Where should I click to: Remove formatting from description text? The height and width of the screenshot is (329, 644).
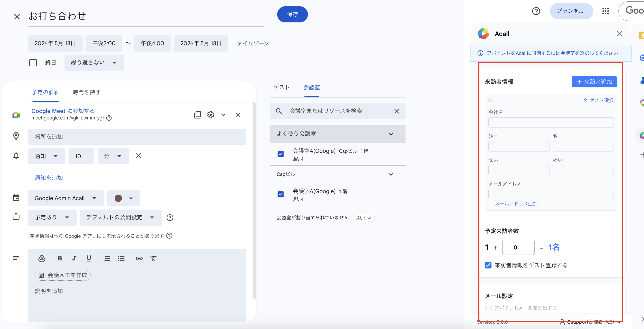[154, 258]
